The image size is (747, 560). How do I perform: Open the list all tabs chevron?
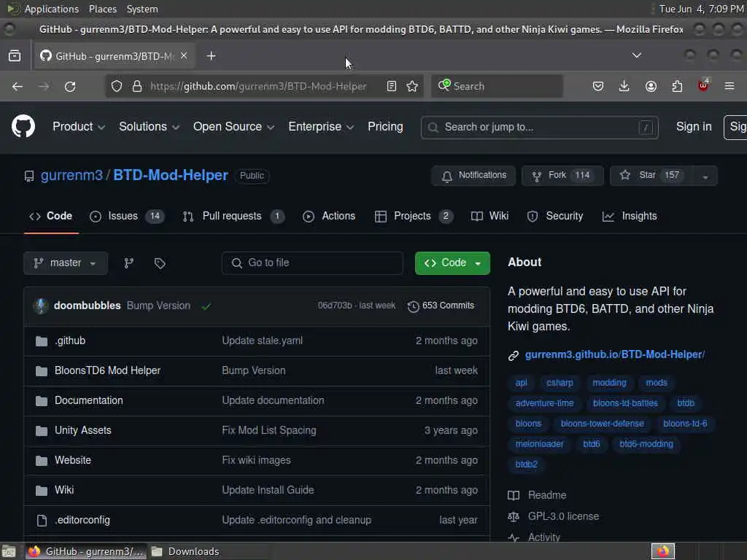(636, 55)
